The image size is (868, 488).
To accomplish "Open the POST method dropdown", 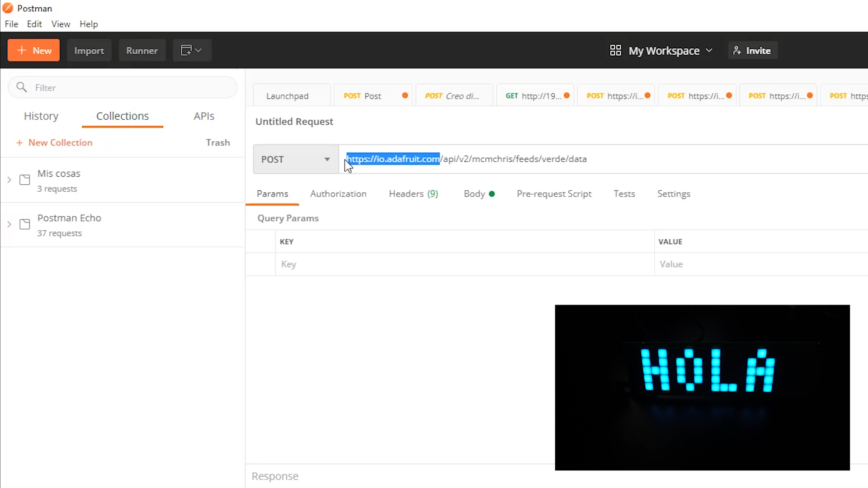I will pyautogui.click(x=296, y=159).
